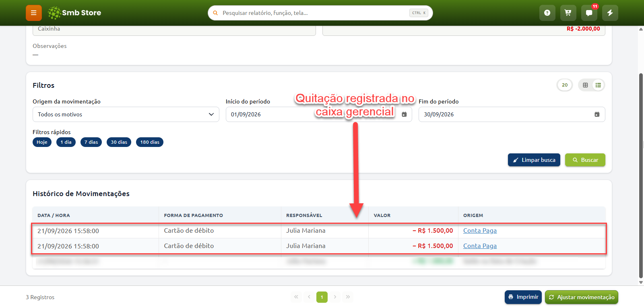
Task: Click the Buscar button
Action: (x=585, y=160)
